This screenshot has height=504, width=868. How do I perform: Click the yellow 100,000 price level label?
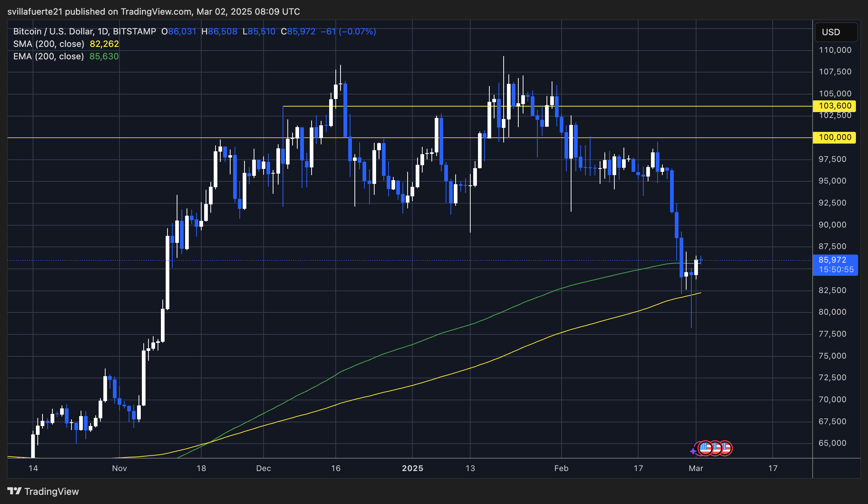click(x=835, y=137)
